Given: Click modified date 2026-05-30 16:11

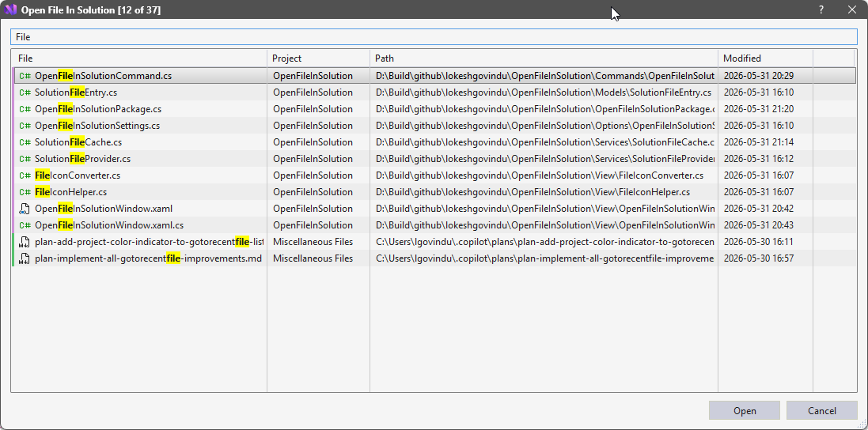Looking at the screenshot, I should pyautogui.click(x=758, y=242).
